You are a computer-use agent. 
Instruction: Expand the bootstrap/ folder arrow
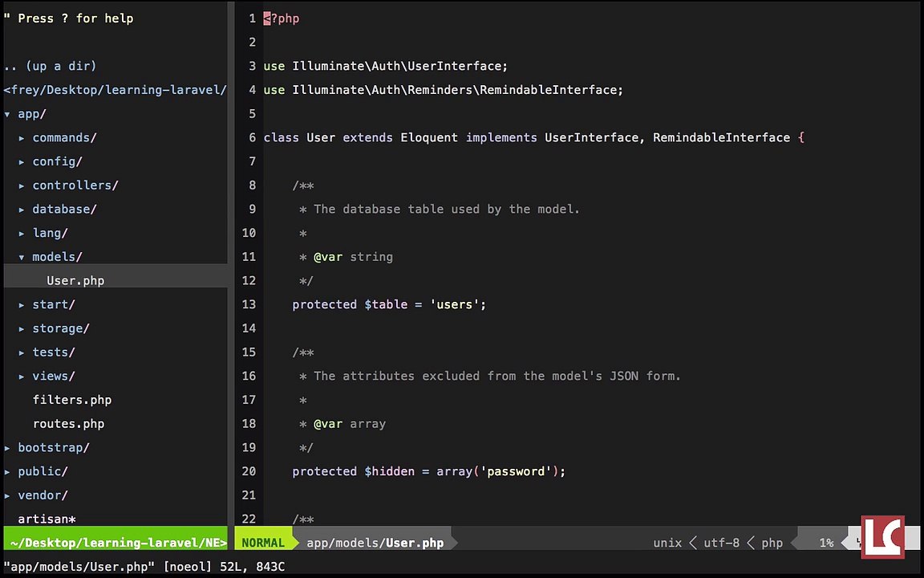[x=7, y=448]
